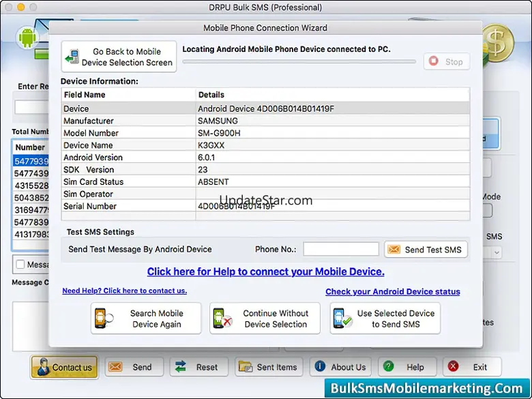The image size is (532, 399).
Task: Select number 4315528 row in main window
Action: [31, 186]
